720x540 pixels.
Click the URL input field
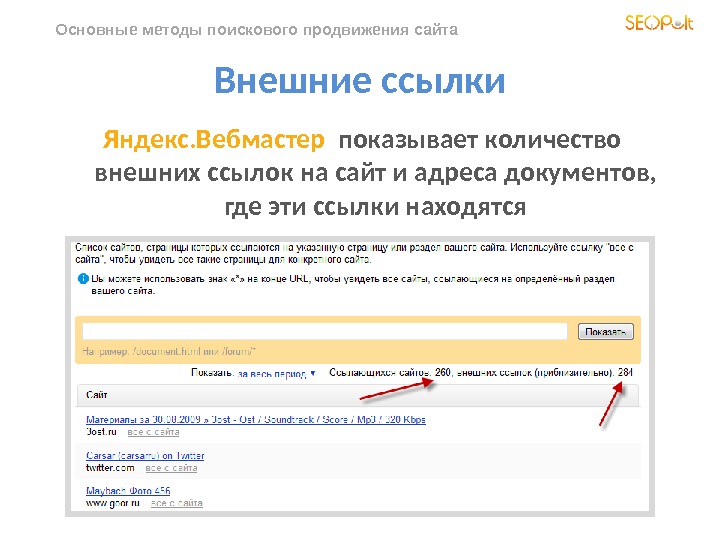tap(325, 331)
